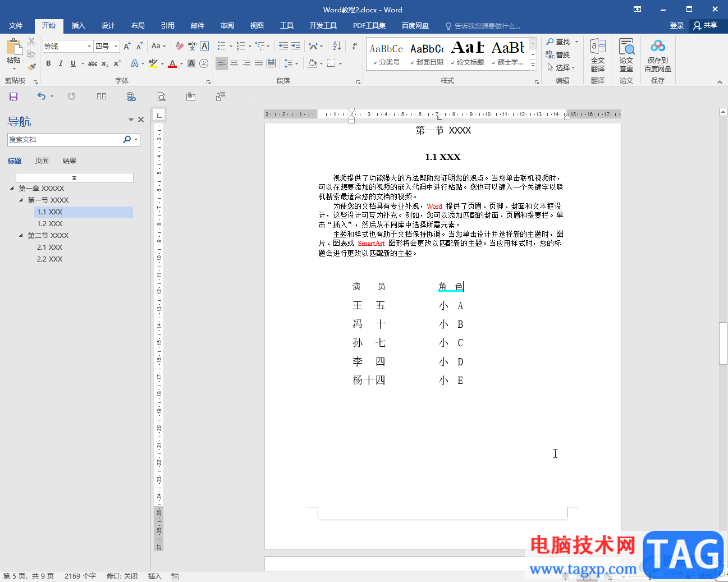Viewport: 728px width, 582px height.
Task: Decrease paragraph indent
Action: (283, 46)
